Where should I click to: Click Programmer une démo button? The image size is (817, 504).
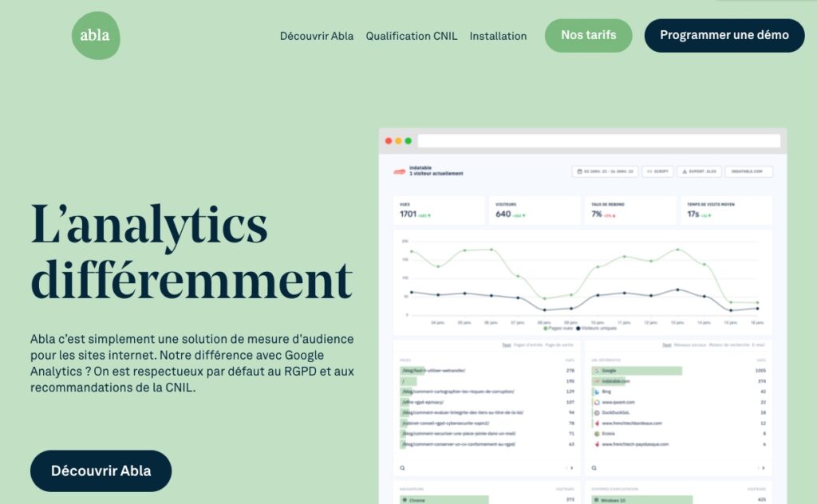[724, 35]
